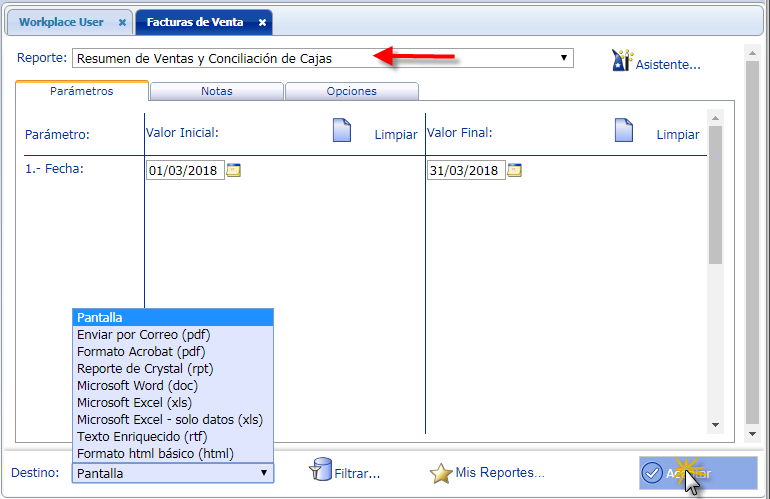Click the '1.- Fecha:' parameter label
The height and width of the screenshot is (499, 770).
click(55, 169)
